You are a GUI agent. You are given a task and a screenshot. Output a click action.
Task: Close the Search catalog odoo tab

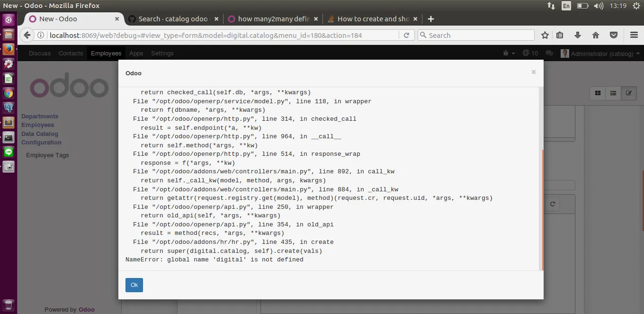click(x=216, y=19)
